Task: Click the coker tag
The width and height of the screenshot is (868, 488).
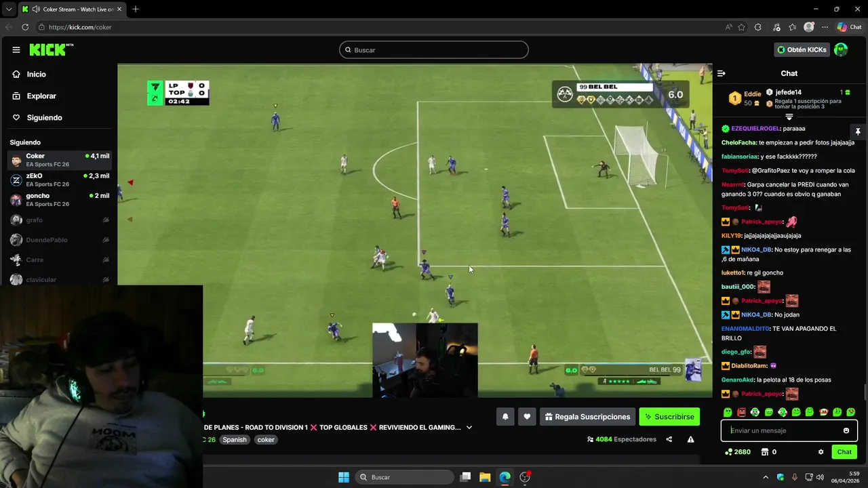Action: [266, 440]
